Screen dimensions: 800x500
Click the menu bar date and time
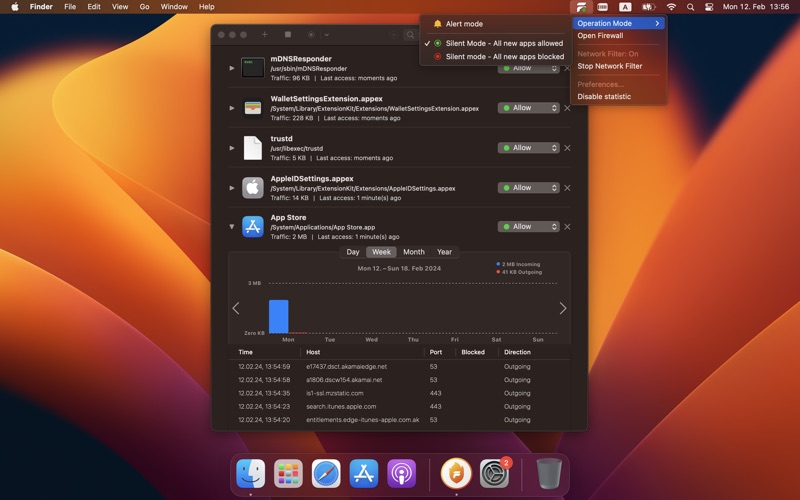point(756,7)
